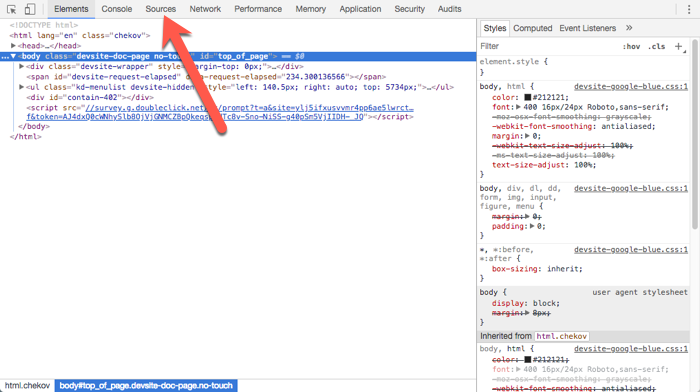The image size is (700, 392).
Task: Switch to Event Listeners sub-tab
Action: 588,28
